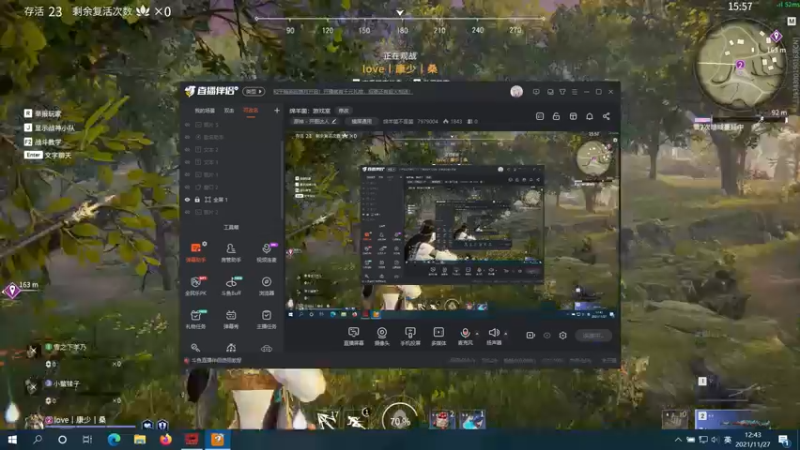Add a 手机投屏 phone casting source
This screenshot has height=450, width=800.
tap(410, 336)
